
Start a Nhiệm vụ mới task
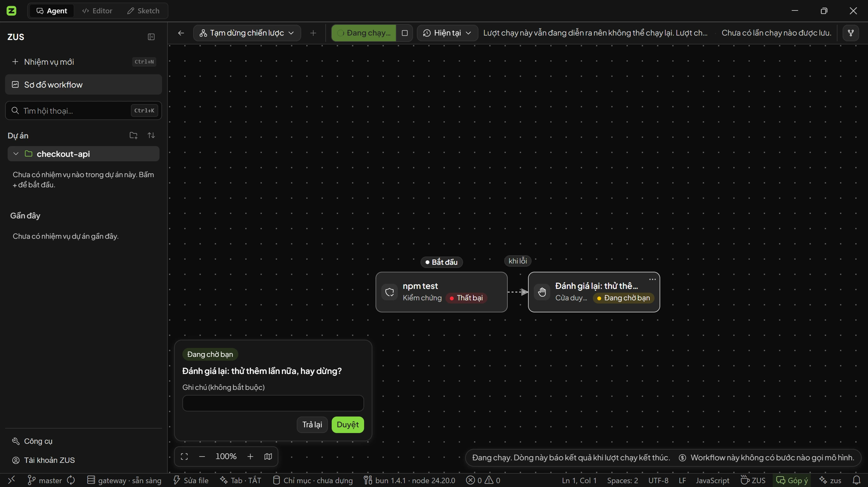coord(84,62)
